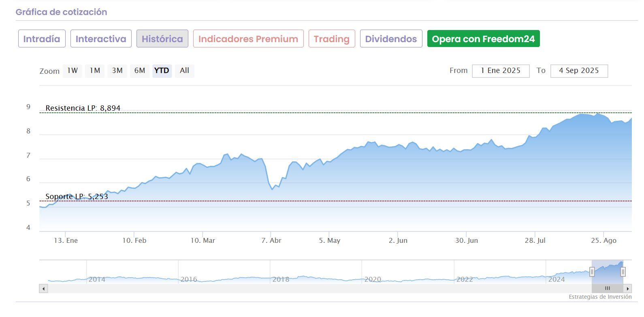The height and width of the screenshot is (317, 644).
Task: Open the Trading tab
Action: tap(332, 39)
